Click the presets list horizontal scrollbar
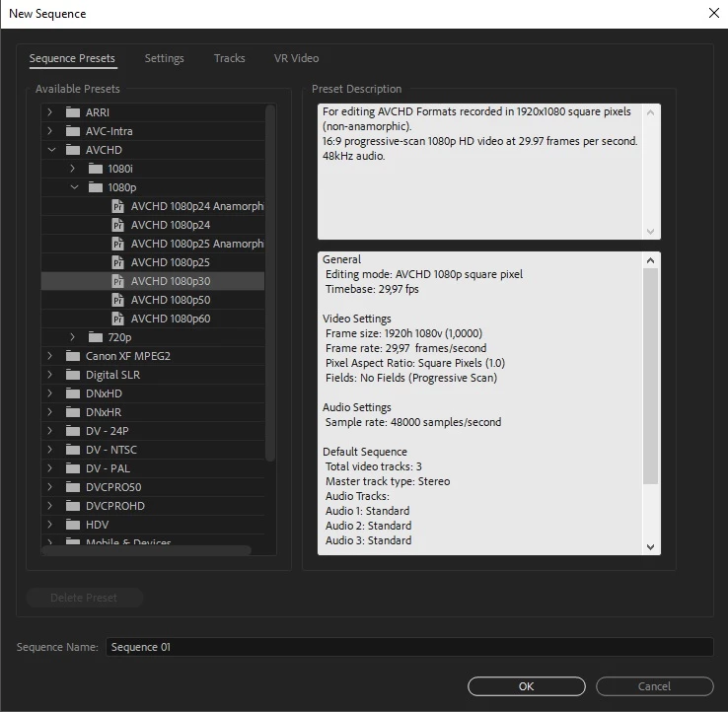This screenshot has width=728, height=712. (146, 550)
